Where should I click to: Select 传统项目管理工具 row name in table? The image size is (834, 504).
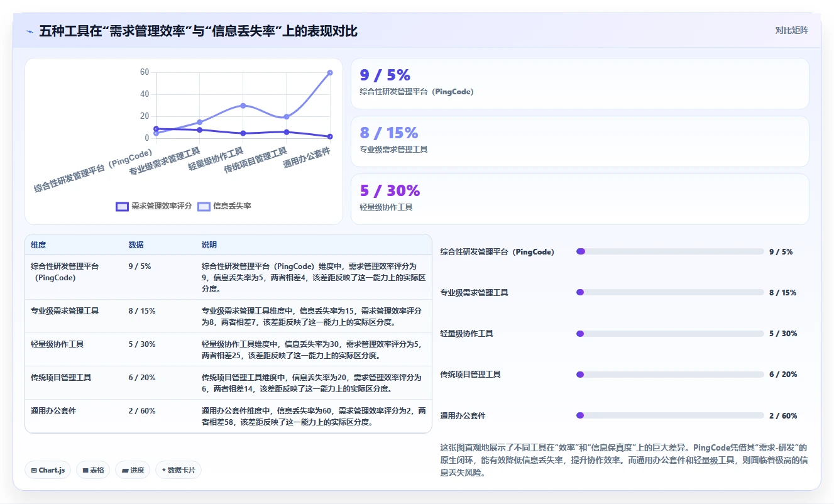[61, 378]
